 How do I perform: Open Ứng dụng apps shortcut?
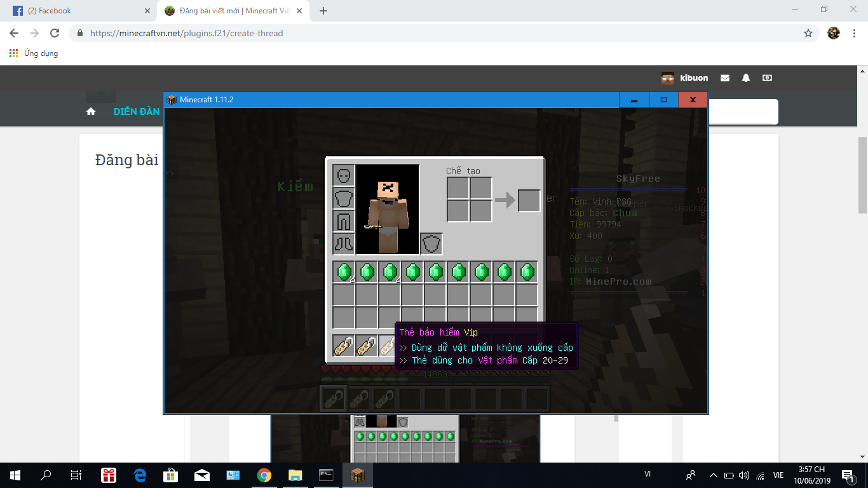click(x=34, y=53)
